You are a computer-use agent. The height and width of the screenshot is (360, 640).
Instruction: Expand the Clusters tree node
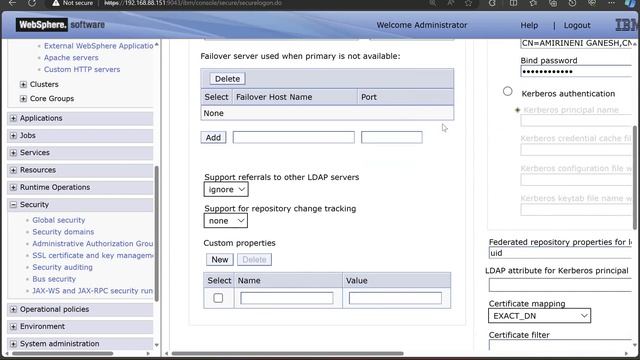[x=23, y=84]
